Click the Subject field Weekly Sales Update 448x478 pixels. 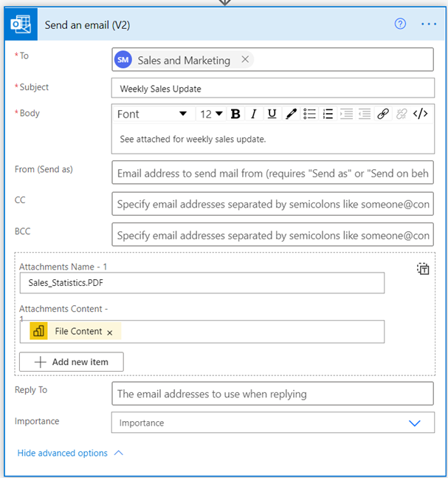pos(273,88)
